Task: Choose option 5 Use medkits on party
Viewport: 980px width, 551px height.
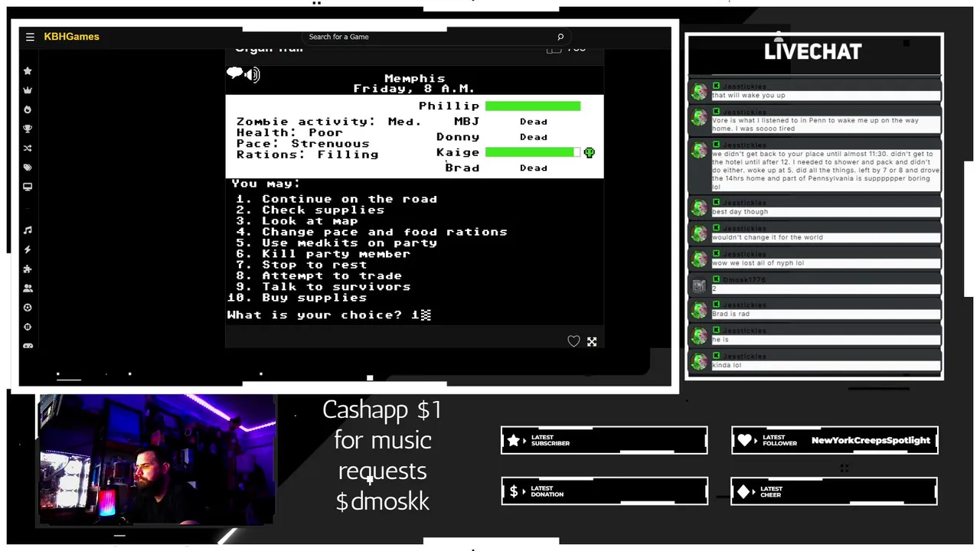Action: point(337,243)
